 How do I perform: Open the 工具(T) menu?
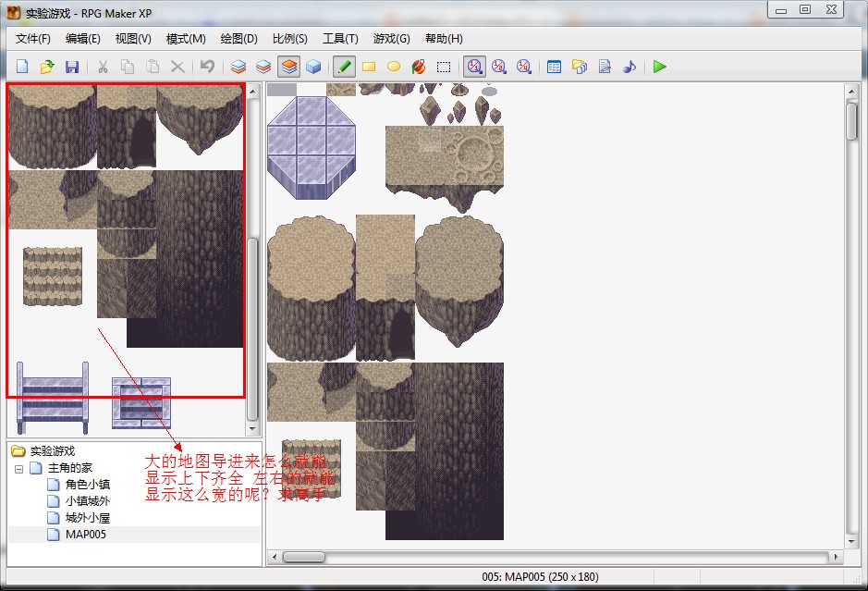340,39
